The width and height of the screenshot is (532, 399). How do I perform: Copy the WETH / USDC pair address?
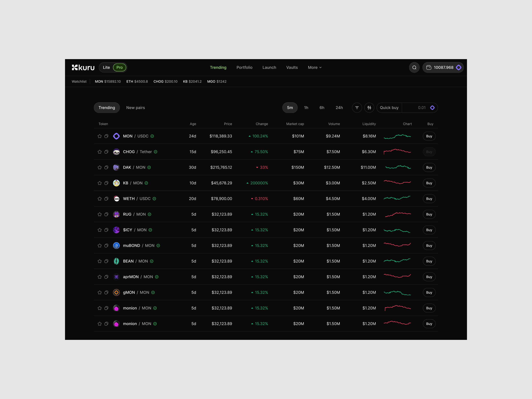point(106,199)
